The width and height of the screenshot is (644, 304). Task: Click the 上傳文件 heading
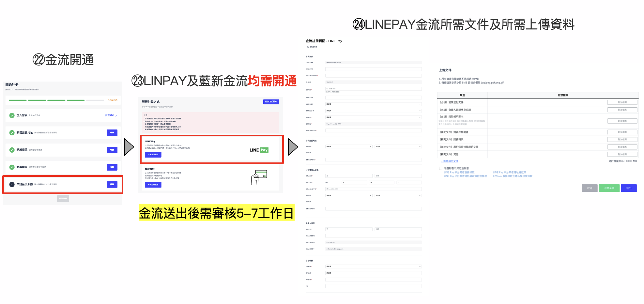(x=445, y=70)
